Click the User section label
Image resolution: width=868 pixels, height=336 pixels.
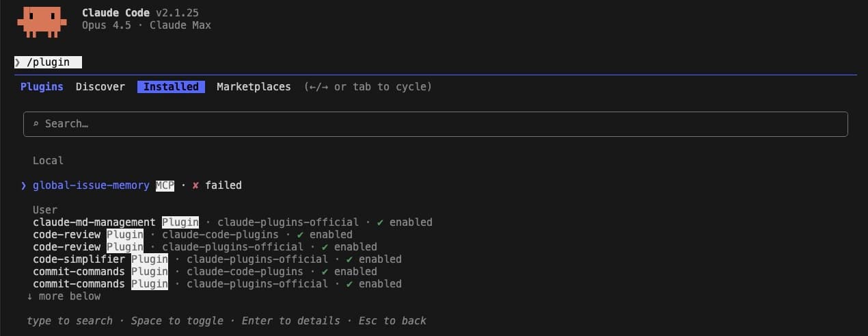tap(45, 210)
